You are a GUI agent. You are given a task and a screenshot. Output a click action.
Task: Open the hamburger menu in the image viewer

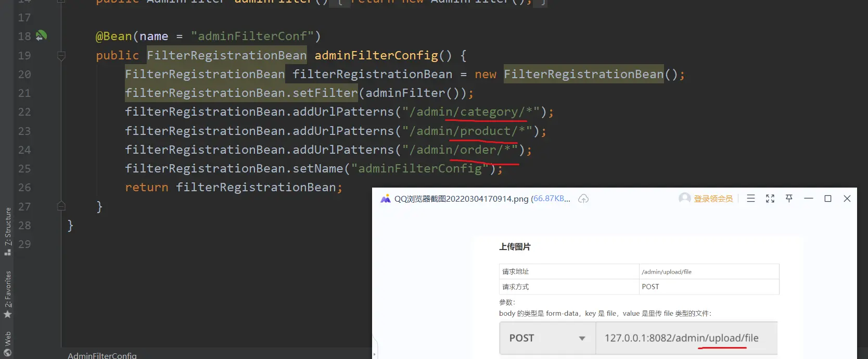point(750,199)
